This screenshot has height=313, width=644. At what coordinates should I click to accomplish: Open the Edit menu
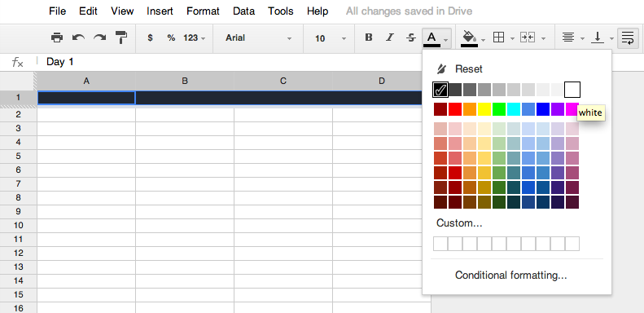coord(88,11)
